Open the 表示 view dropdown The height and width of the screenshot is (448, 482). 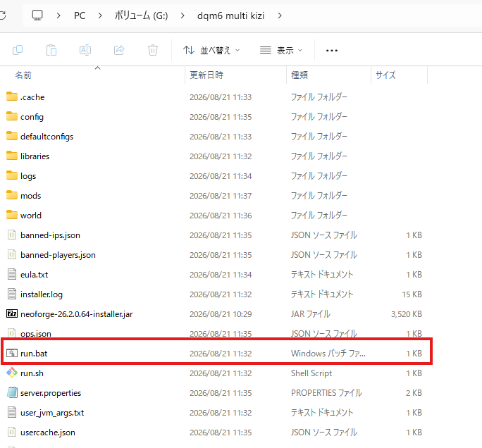281,50
